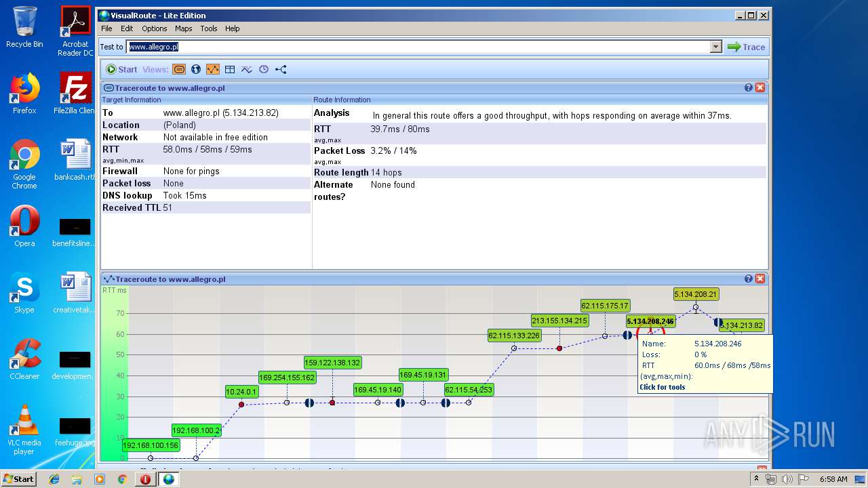Screen dimensions: 868x488
Task: Select hop label 169.254.155.162
Action: pos(287,378)
